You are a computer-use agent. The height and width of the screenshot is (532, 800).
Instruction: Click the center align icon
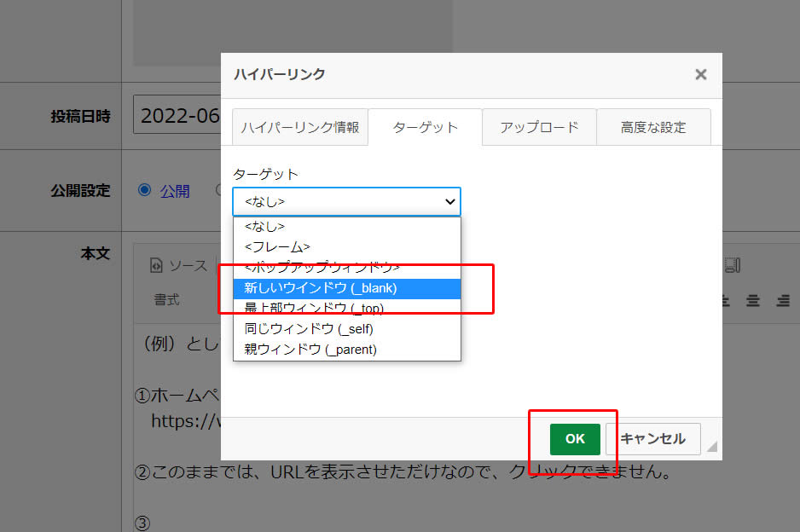pos(753,300)
